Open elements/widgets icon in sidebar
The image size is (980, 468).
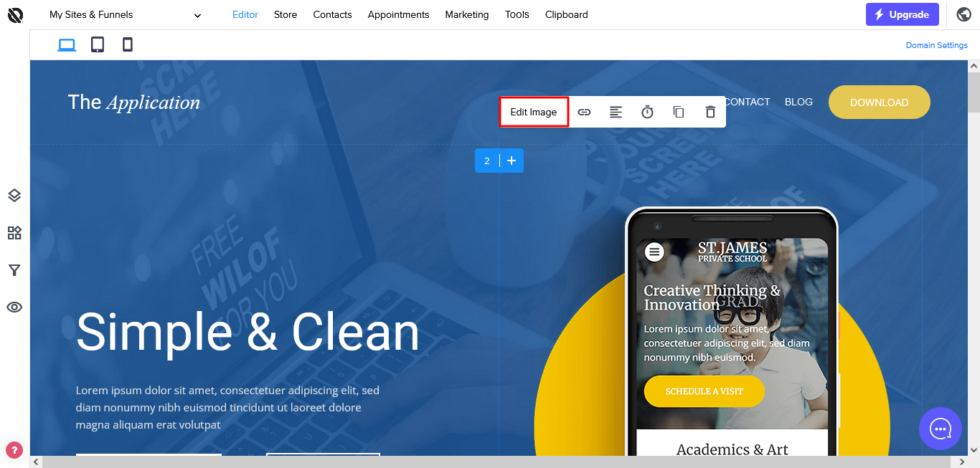(x=14, y=233)
